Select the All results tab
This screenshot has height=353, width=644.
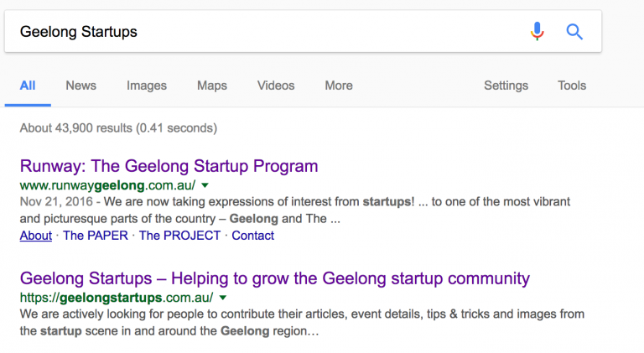[x=28, y=86]
